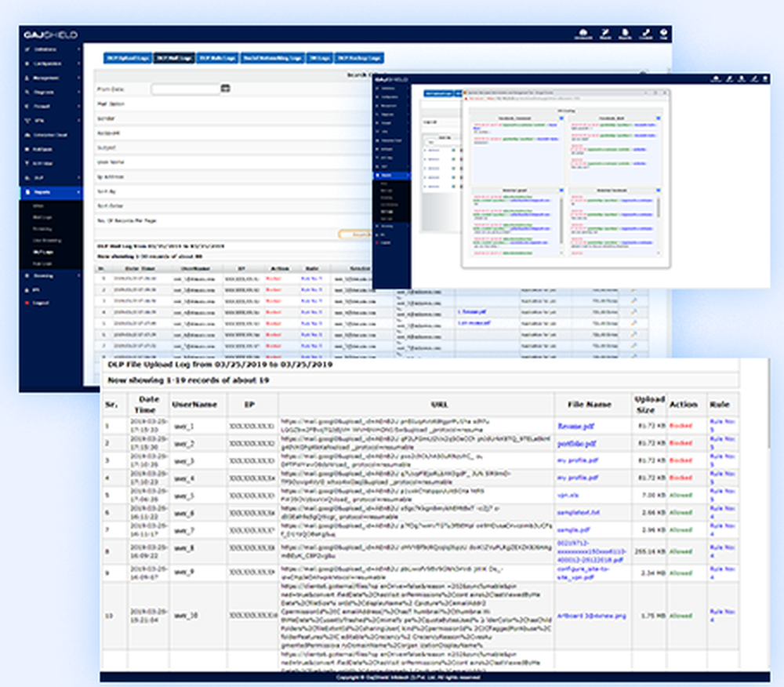Click blue square icon on Webmail facebook panel
This screenshot has height=687, width=784.
(x=658, y=191)
